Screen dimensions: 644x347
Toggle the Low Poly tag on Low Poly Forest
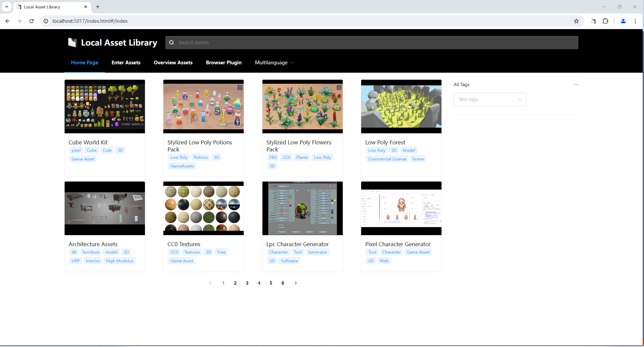point(376,150)
